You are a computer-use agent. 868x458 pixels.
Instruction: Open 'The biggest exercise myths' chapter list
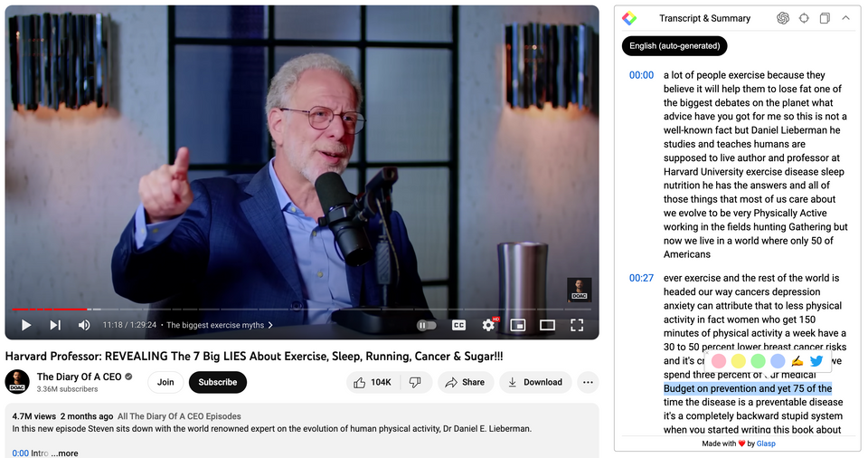pos(219,326)
